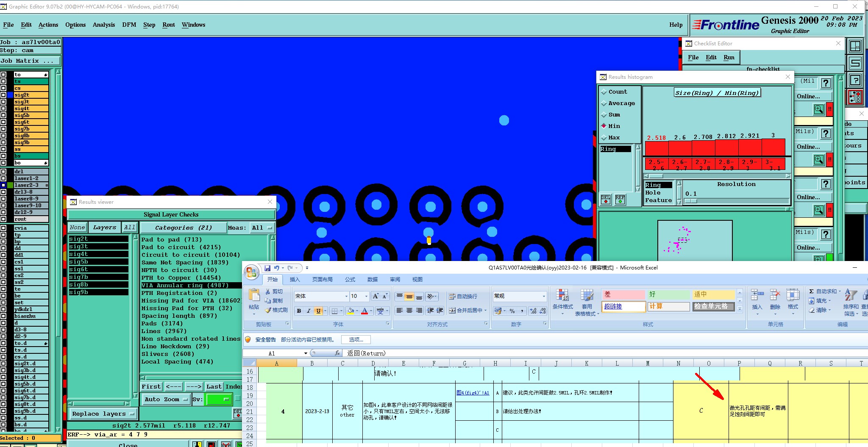Expand the cell styles gallery
This screenshot has width=868, height=447.
pyautogui.click(x=740, y=310)
